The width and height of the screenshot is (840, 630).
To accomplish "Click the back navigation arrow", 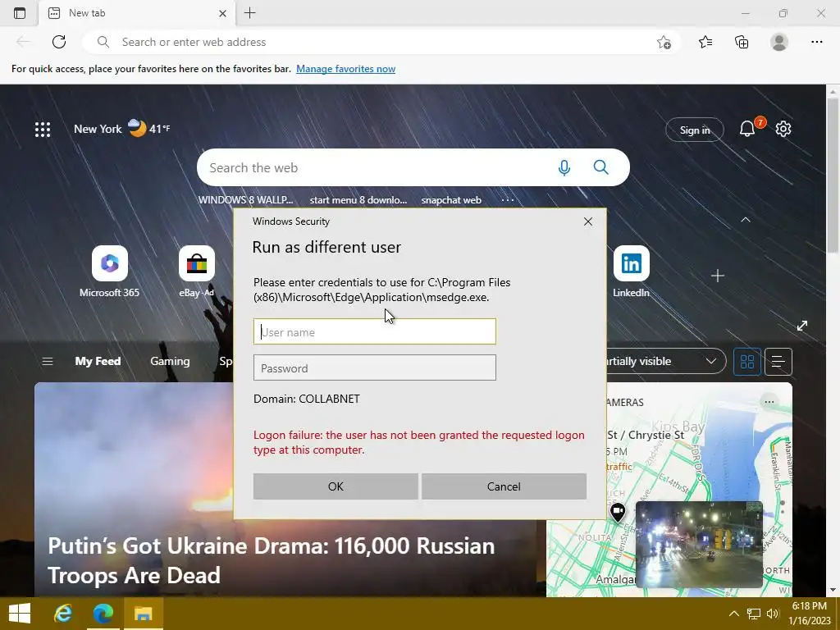I will click(22, 42).
